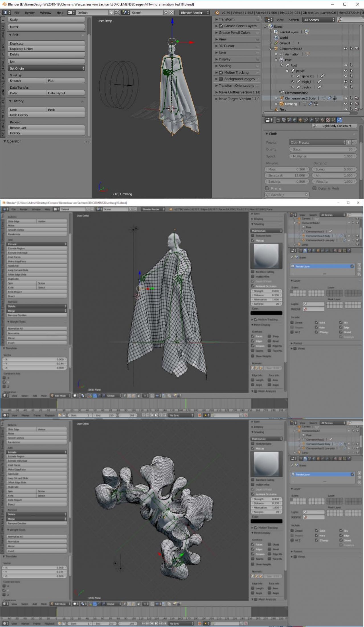Open Set Origin dropdown

[x=46, y=68]
